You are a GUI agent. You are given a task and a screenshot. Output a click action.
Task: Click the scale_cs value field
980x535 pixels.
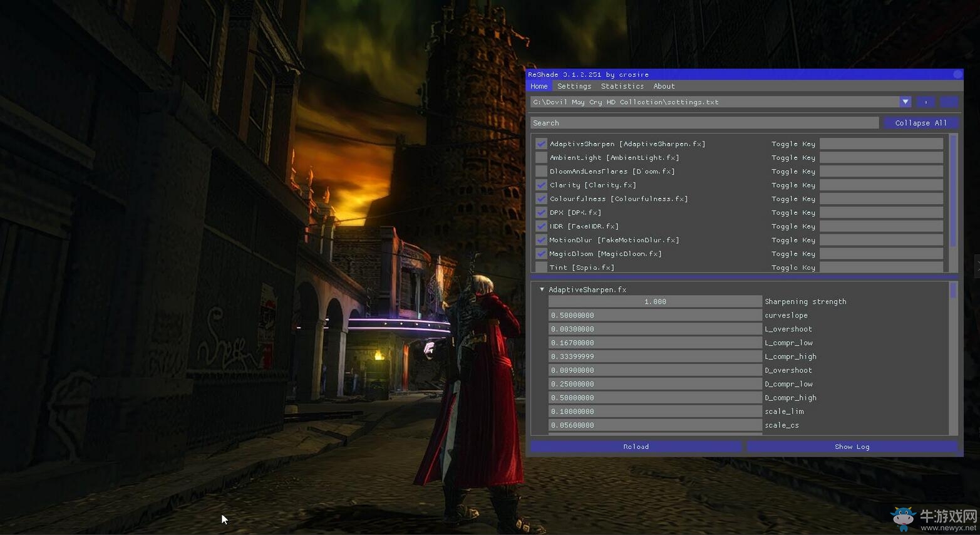(655, 426)
